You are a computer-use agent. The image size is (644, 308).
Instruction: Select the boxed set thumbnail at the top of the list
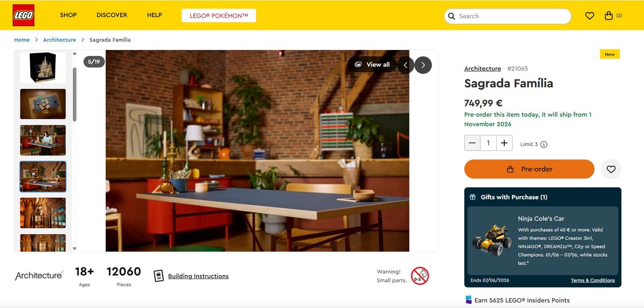(43, 67)
